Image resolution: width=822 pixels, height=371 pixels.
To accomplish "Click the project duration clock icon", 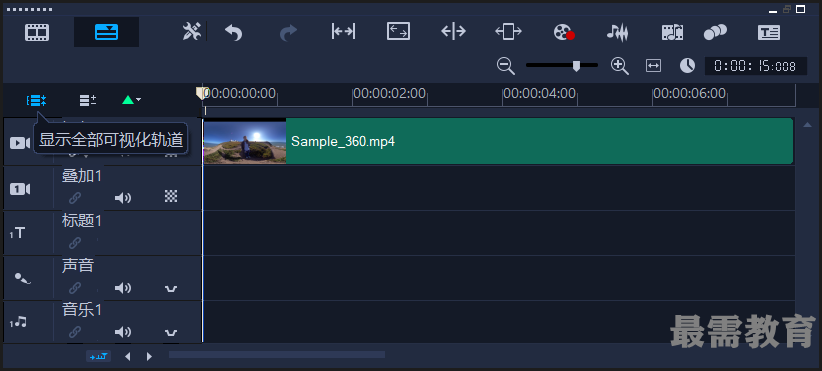I will (687, 66).
